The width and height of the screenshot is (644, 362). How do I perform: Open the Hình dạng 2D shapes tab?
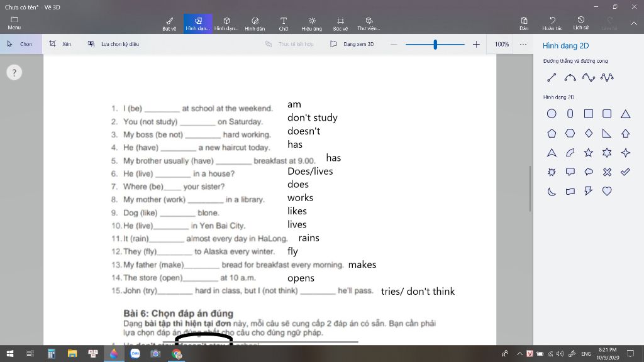tap(198, 24)
